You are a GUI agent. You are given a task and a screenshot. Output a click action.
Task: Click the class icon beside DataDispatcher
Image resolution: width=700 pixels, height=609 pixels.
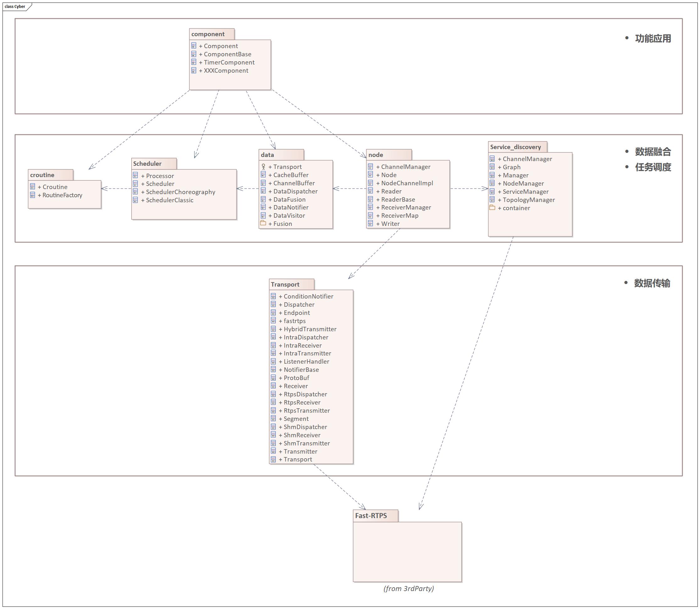(x=263, y=191)
